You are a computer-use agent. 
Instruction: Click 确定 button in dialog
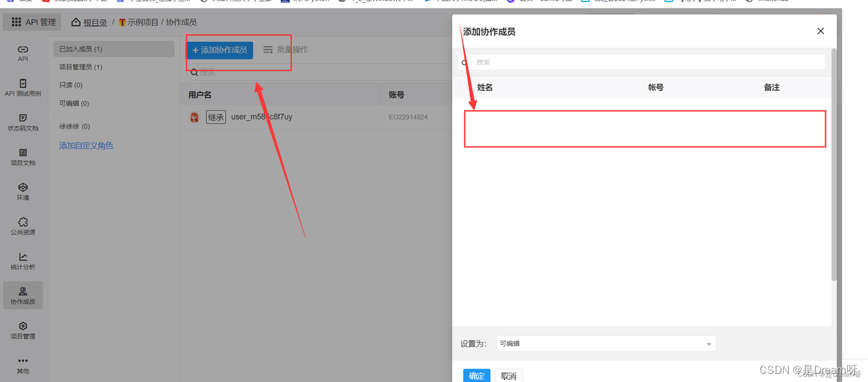477,376
